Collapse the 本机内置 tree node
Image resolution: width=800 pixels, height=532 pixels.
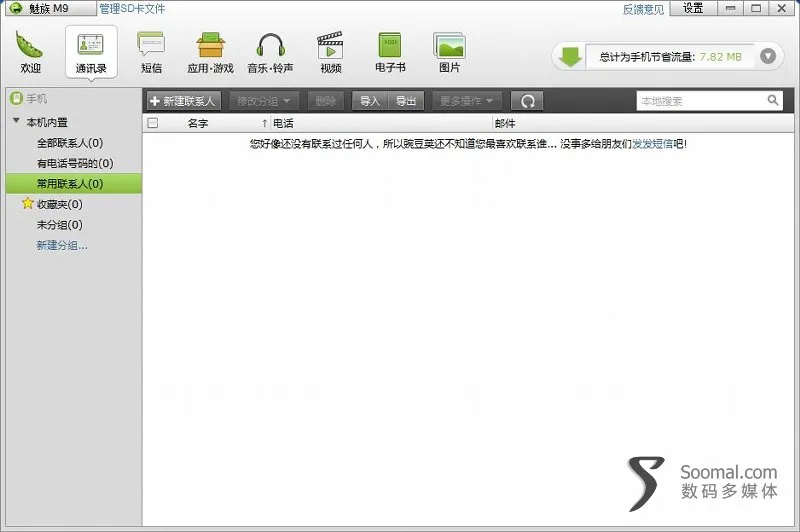click(16, 121)
